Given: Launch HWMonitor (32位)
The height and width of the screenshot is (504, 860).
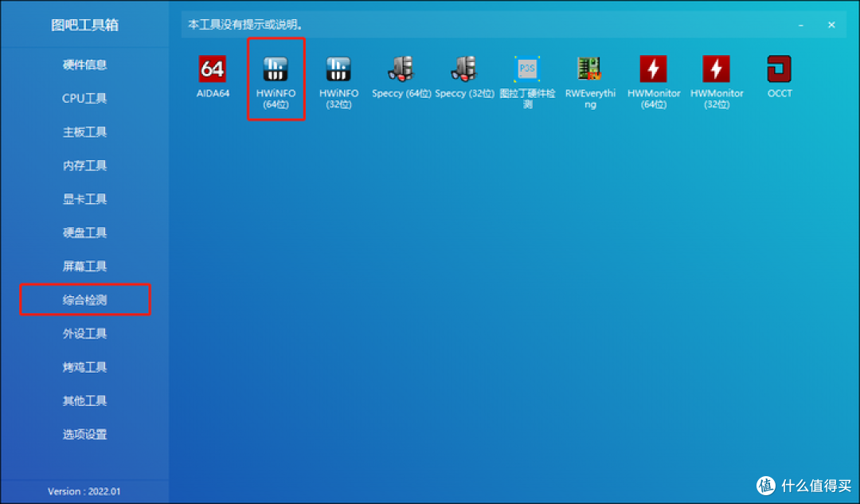Looking at the screenshot, I should (x=717, y=81).
